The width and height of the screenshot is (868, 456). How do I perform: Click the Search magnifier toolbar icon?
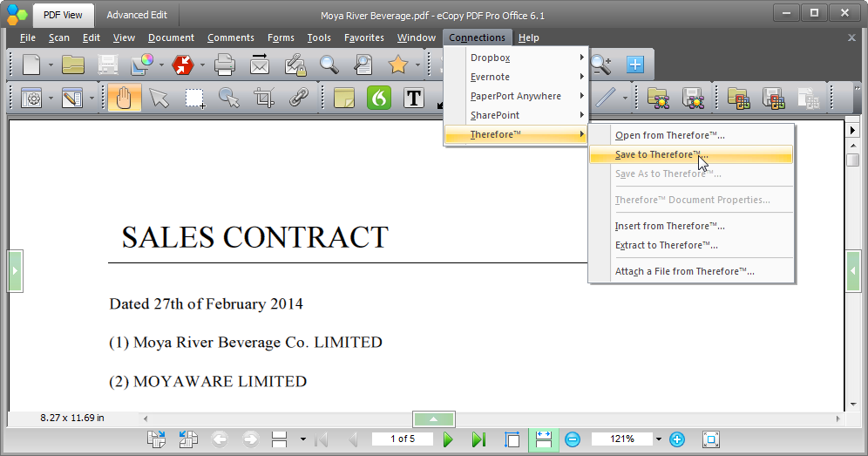click(329, 65)
